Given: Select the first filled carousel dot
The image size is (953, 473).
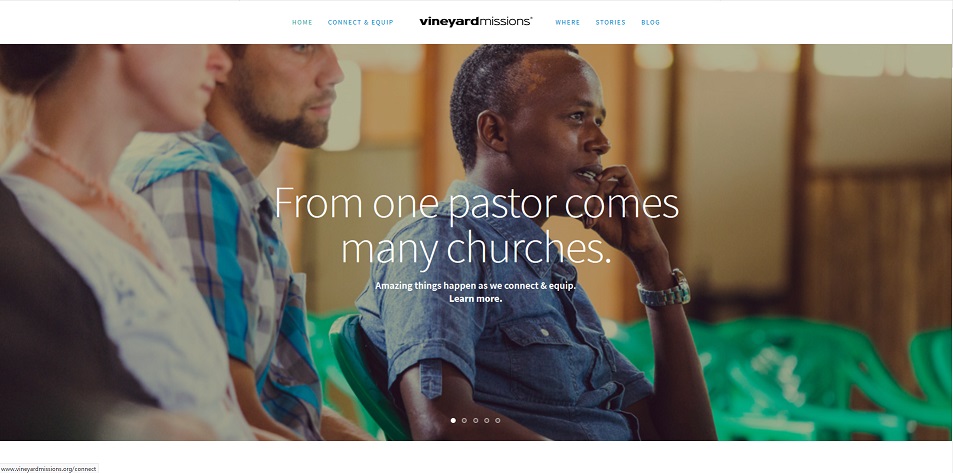Looking at the screenshot, I should pyautogui.click(x=453, y=420).
